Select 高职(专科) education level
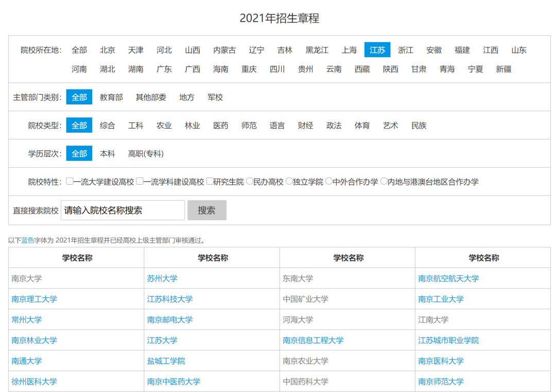This screenshot has height=392, width=556. click(145, 153)
